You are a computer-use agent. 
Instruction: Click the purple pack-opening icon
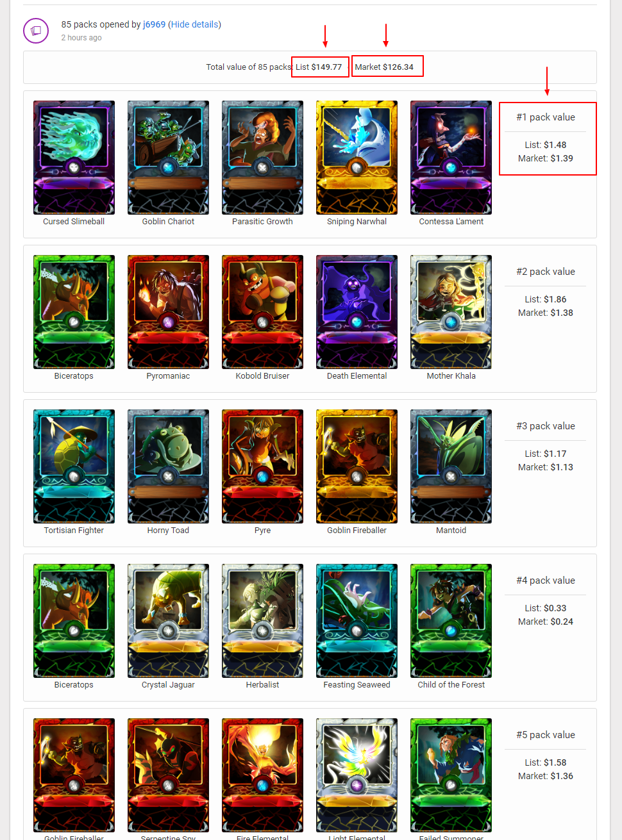[x=36, y=31]
